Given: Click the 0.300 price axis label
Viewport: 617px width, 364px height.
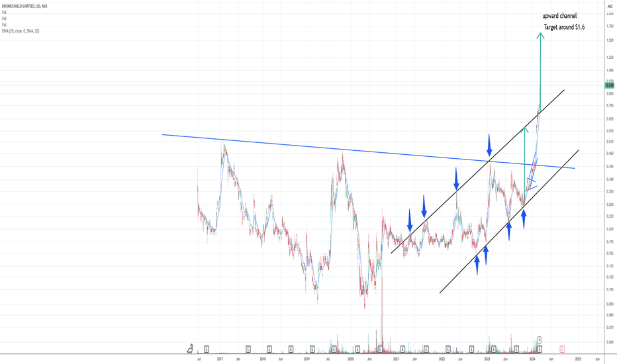Looking at the screenshot, I should point(610,192).
